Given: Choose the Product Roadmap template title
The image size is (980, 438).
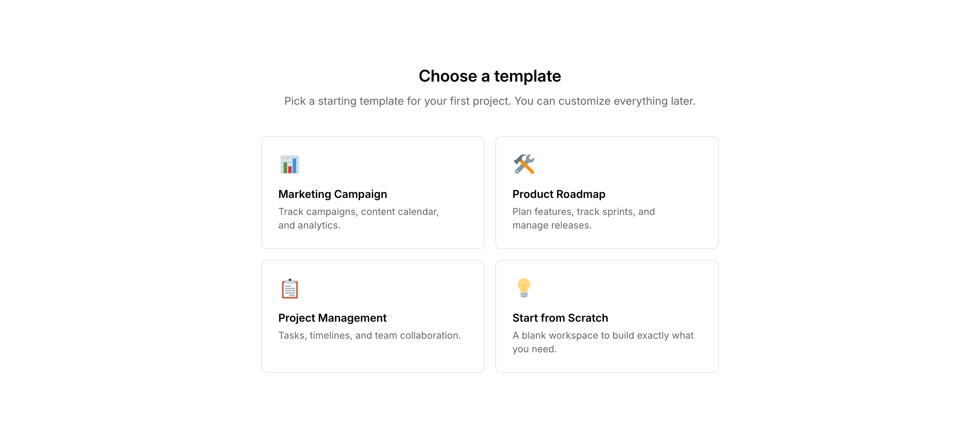Looking at the screenshot, I should point(558,194).
